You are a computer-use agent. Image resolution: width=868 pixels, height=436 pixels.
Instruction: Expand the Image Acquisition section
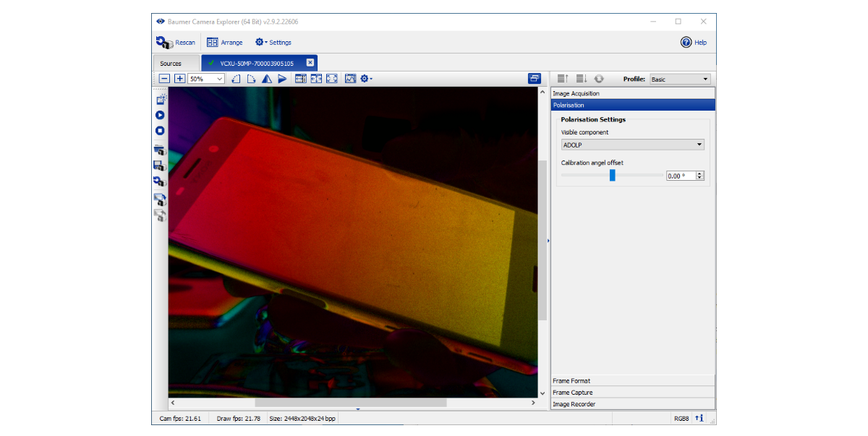(x=633, y=93)
